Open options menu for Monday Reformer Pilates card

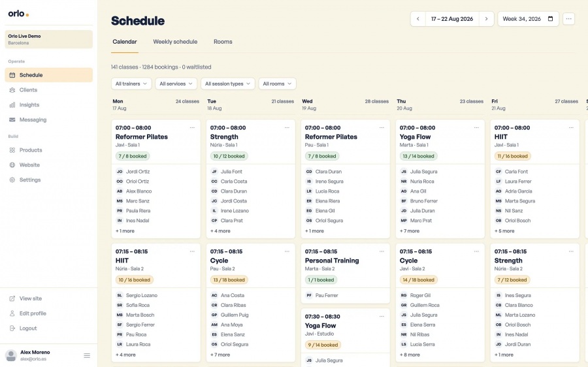point(192,128)
